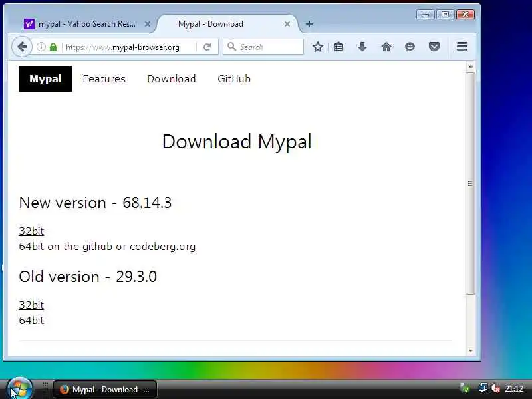
Task: Open the network tray icon
Action: [482, 388]
